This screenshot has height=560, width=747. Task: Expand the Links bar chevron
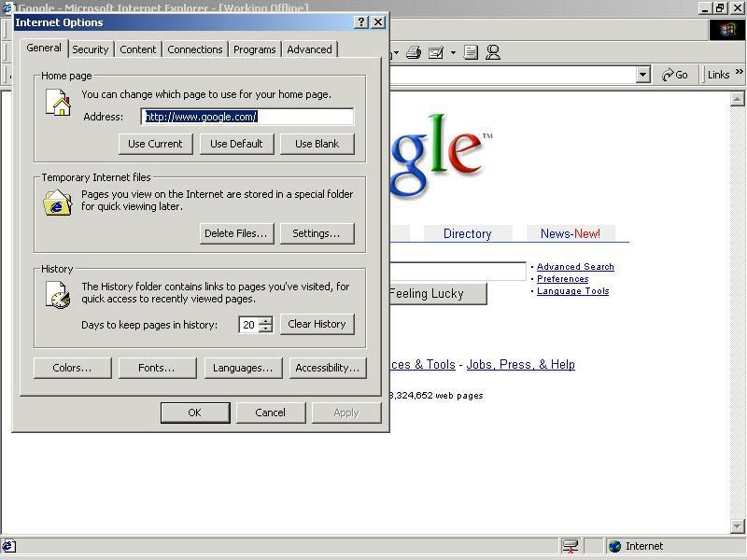point(739,72)
